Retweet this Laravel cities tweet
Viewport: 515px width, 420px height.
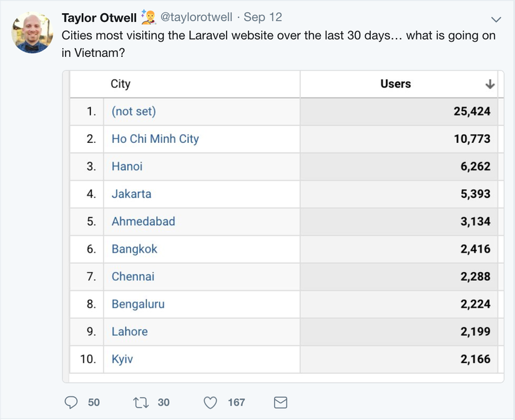pyautogui.click(x=141, y=403)
